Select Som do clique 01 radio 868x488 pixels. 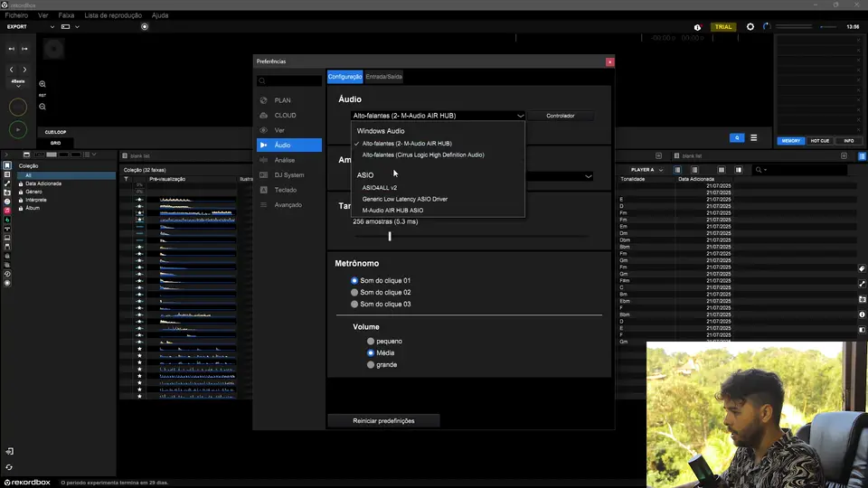354,280
